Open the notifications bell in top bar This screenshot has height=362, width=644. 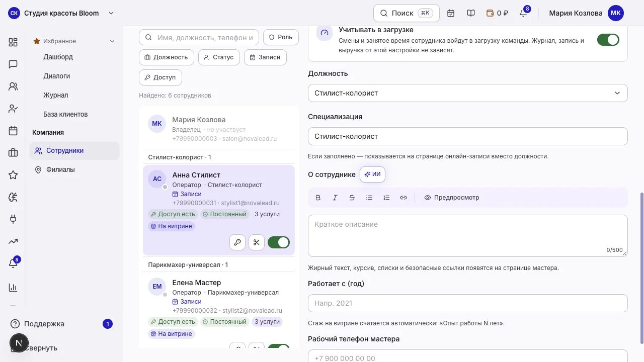click(x=523, y=13)
